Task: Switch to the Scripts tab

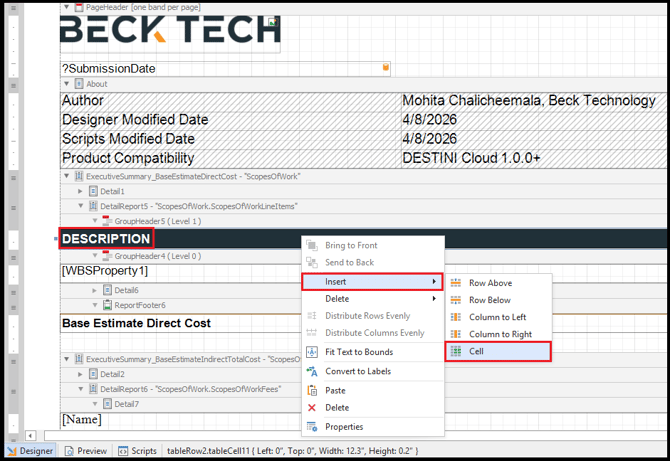Action: (x=138, y=451)
